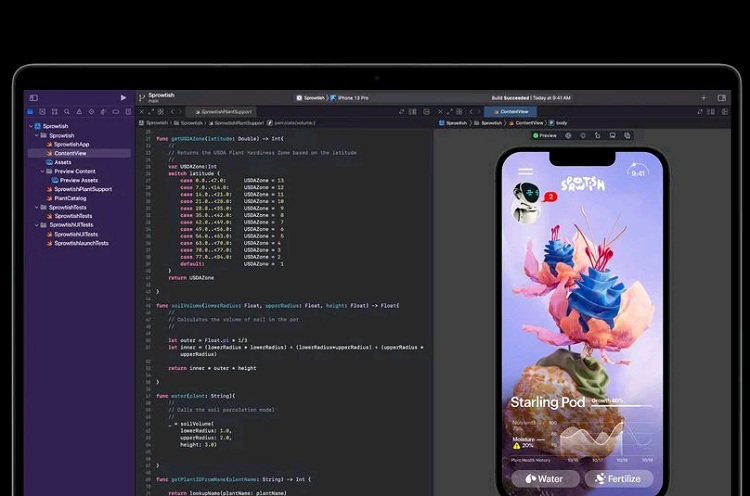Open the Test navigator diamond icon

(91, 112)
